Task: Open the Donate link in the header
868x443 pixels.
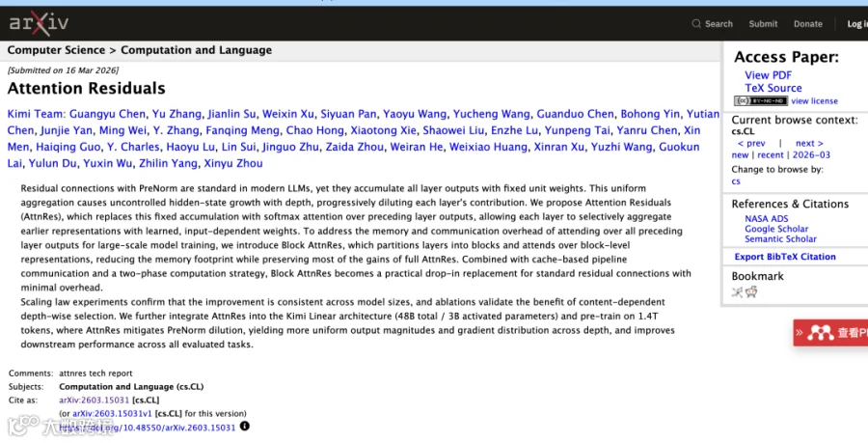Action: point(807,24)
